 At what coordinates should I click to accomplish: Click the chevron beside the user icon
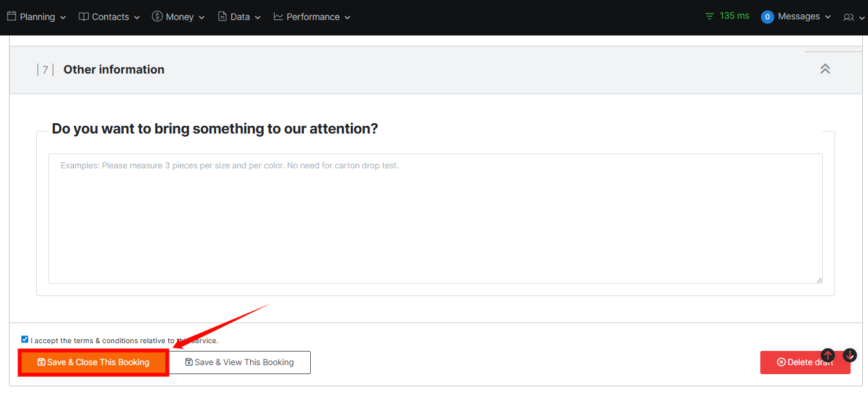(x=862, y=18)
